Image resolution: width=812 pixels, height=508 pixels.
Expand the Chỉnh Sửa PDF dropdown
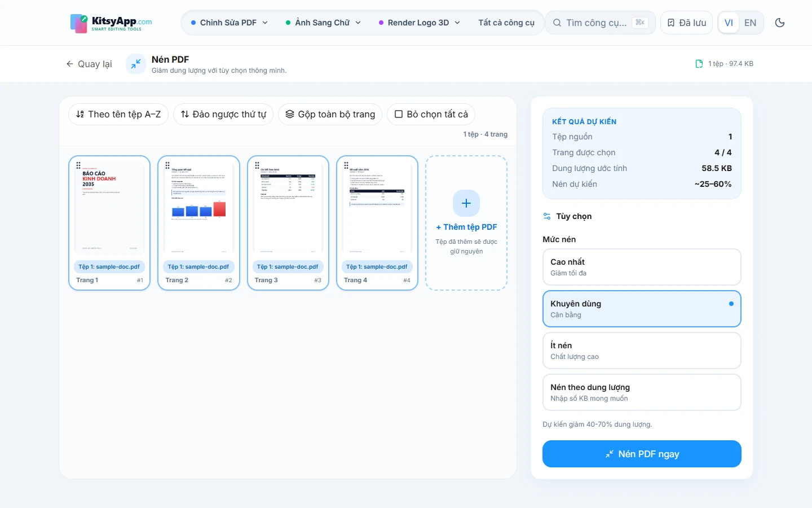(230, 23)
